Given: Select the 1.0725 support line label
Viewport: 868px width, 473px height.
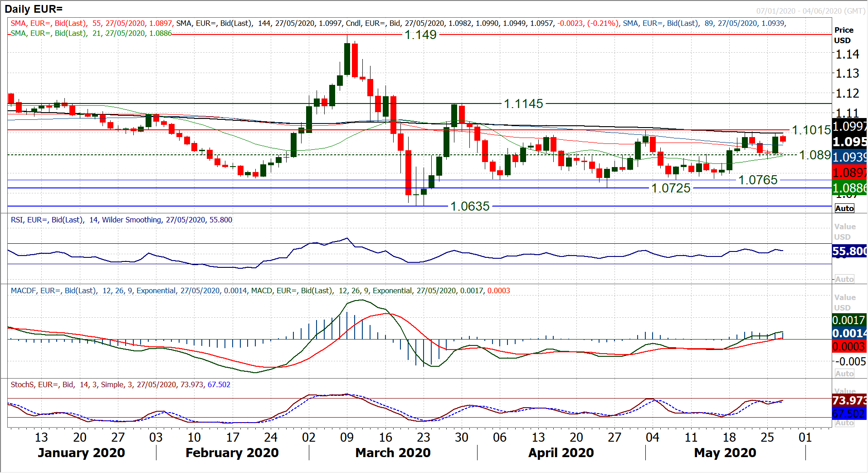Looking at the screenshot, I should click(x=671, y=188).
